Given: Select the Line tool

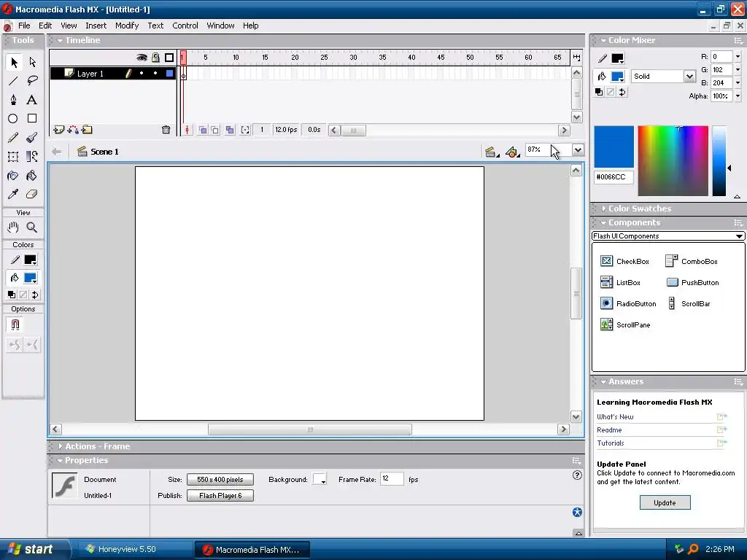Looking at the screenshot, I should [13, 81].
